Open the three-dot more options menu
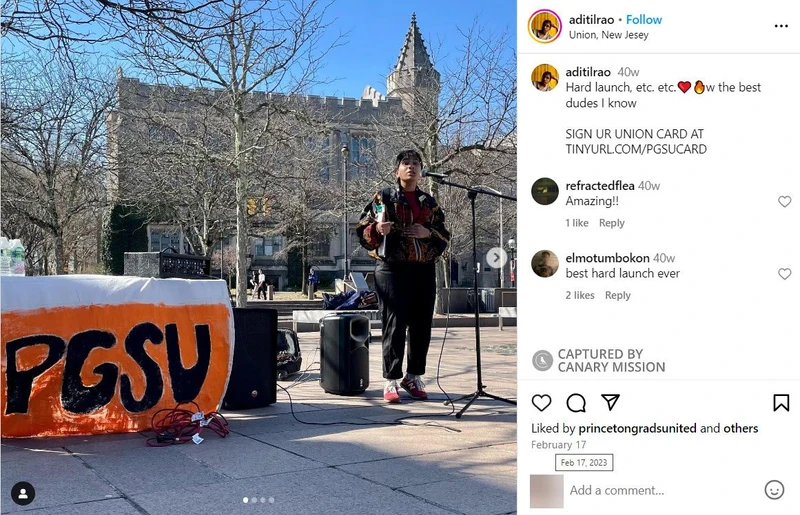The width and height of the screenshot is (800, 515). point(781,26)
